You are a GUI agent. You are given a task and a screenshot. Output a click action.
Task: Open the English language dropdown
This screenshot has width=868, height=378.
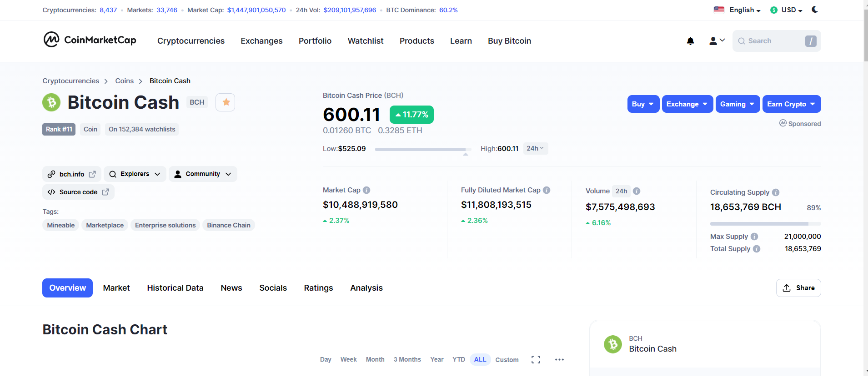745,10
